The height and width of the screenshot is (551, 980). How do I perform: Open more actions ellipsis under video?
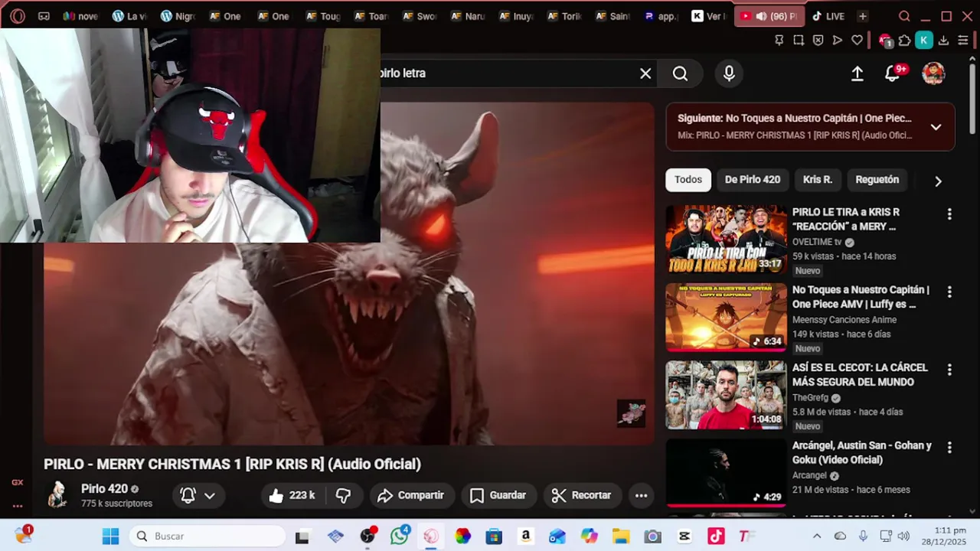[x=642, y=495]
